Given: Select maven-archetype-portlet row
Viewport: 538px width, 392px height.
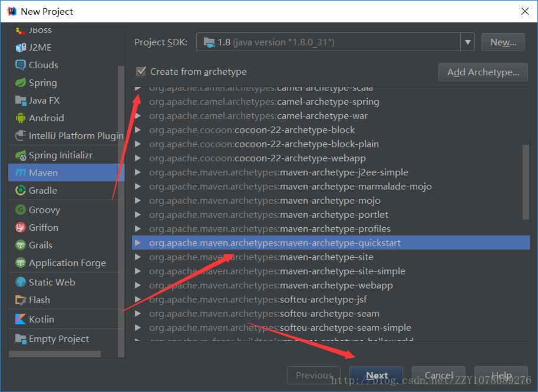Looking at the screenshot, I should (x=331, y=214).
